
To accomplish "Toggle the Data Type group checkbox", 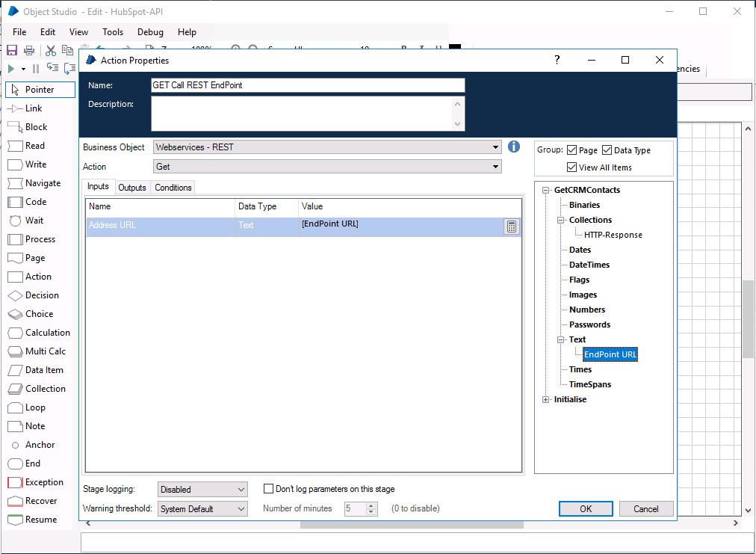I will [607, 150].
